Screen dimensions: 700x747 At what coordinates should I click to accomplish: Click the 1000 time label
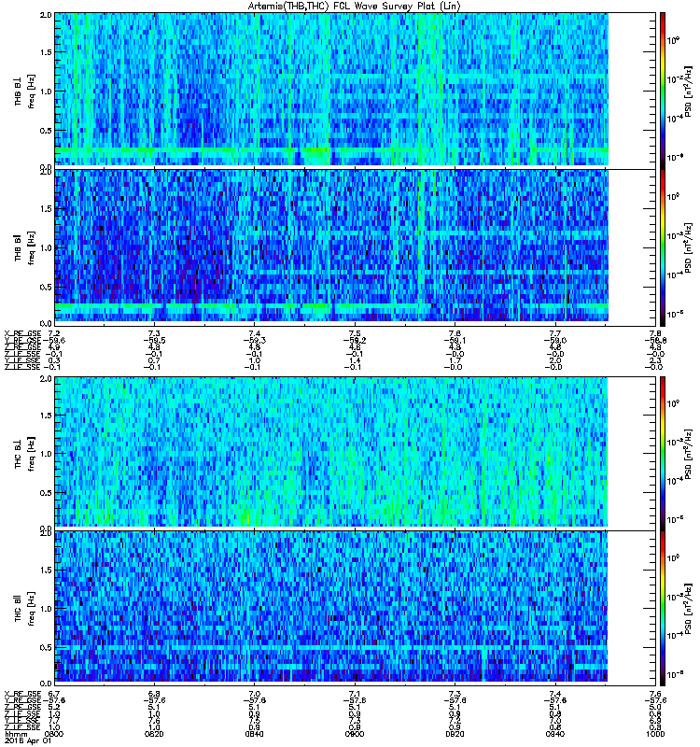655,734
